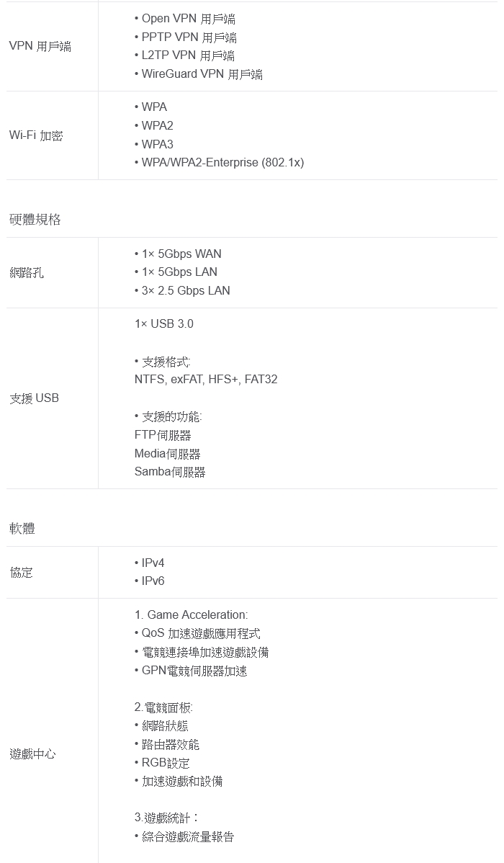Click the NTFS, exFAT, HFS+, FAT32 line
This screenshot has width=504, height=863.
point(206,380)
